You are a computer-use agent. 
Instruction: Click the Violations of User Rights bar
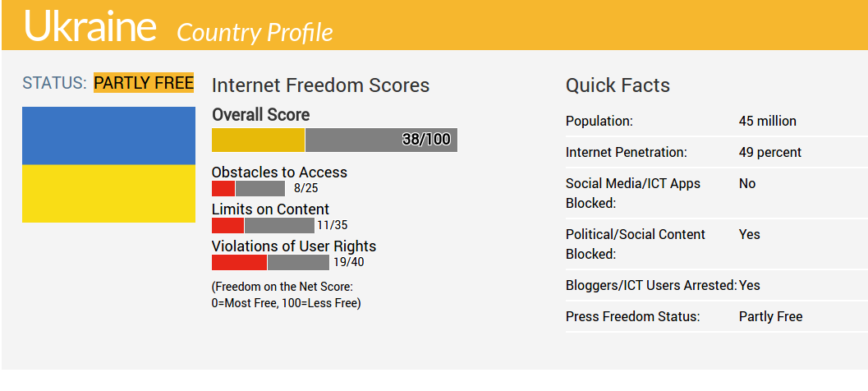270,263
